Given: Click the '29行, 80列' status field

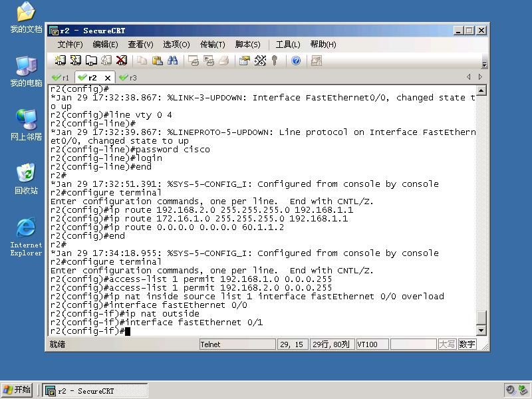Looking at the screenshot, I should 332,344.
